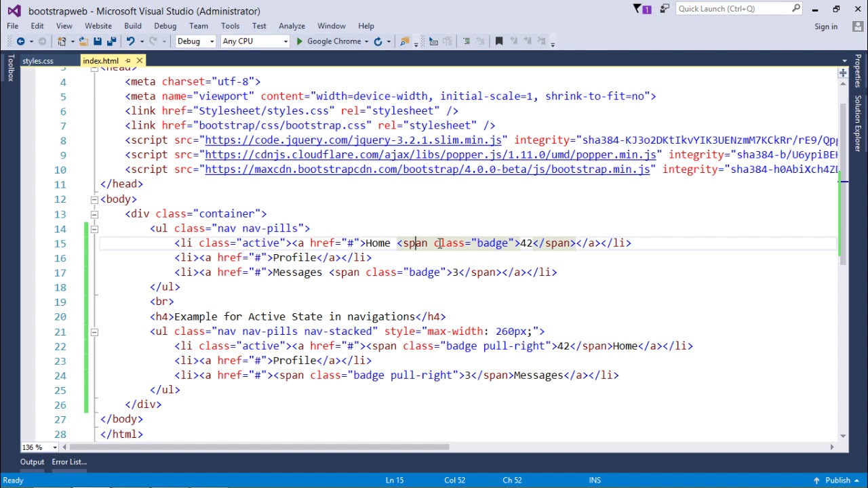Collapse the body tag outline on line 12
The image size is (868, 488).
pos(94,199)
